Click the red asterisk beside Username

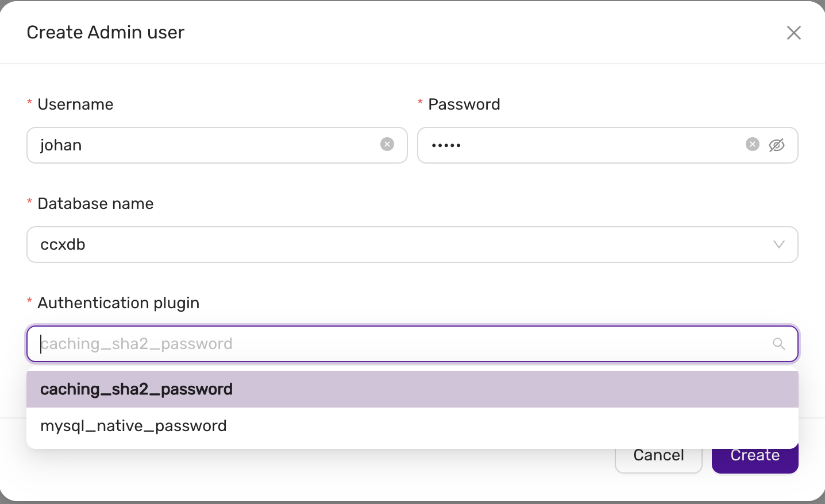tap(29, 101)
